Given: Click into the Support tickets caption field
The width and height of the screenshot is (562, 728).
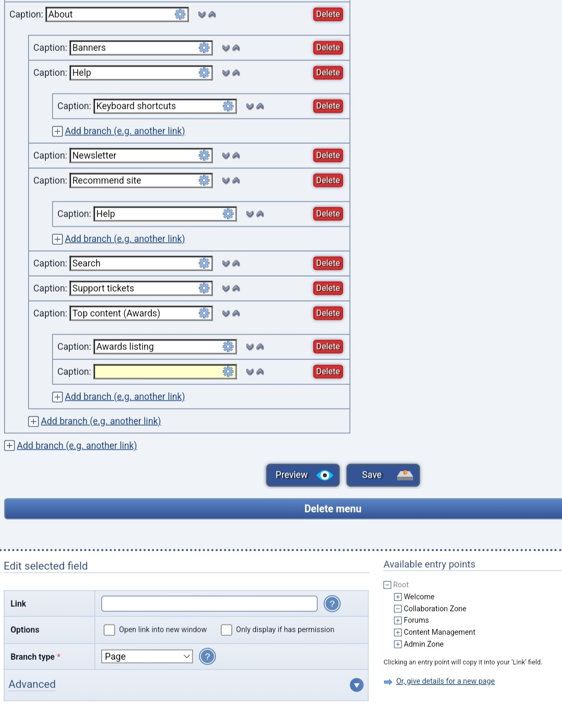Looking at the screenshot, I should click(141, 288).
